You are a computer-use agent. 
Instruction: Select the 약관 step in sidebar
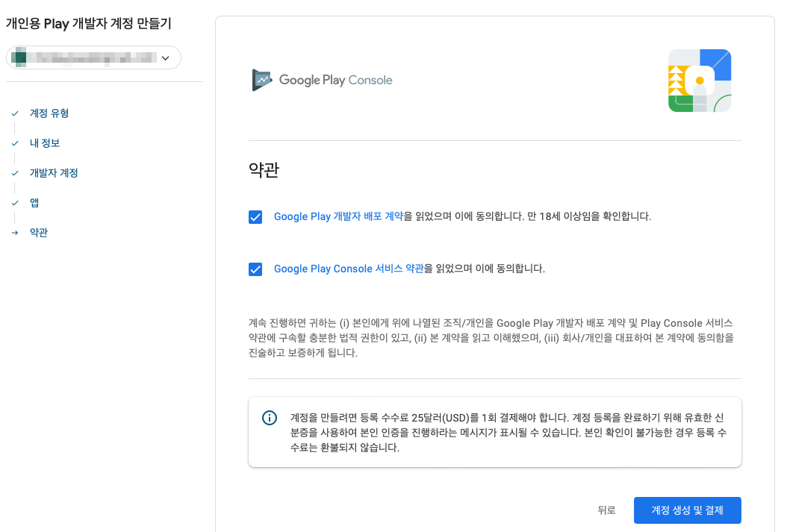click(x=39, y=233)
